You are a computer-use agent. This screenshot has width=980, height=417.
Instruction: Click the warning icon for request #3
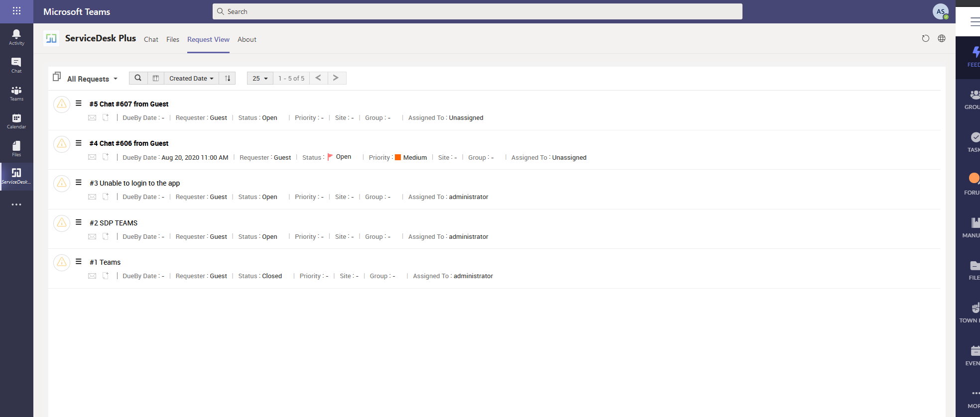62,184
